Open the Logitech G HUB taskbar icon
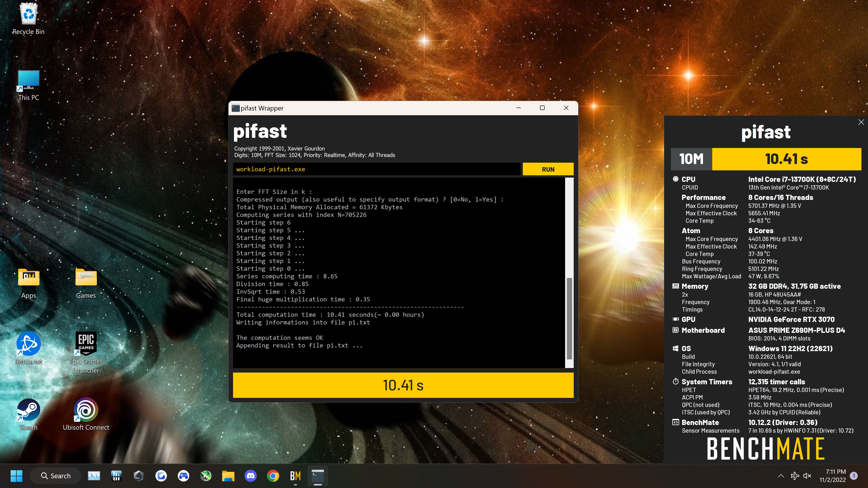This screenshot has width=868, height=488. tap(161, 476)
